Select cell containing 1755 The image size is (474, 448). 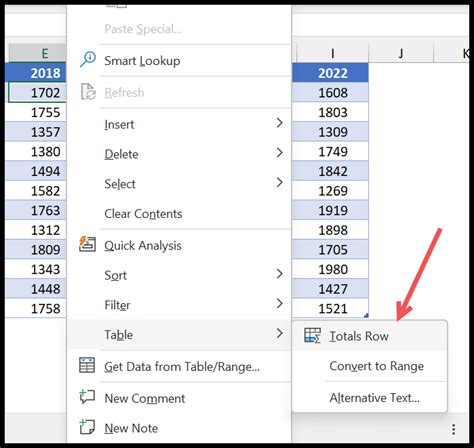(x=36, y=112)
